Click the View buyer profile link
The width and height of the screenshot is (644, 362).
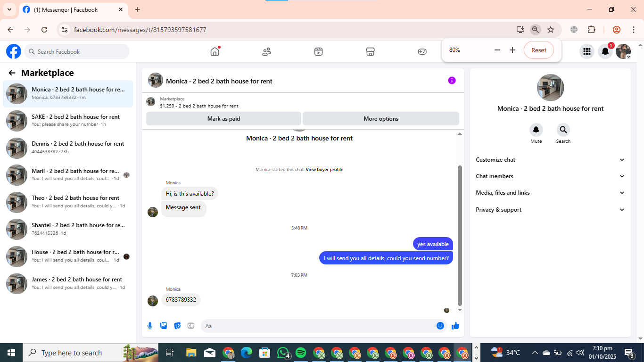[x=324, y=170]
